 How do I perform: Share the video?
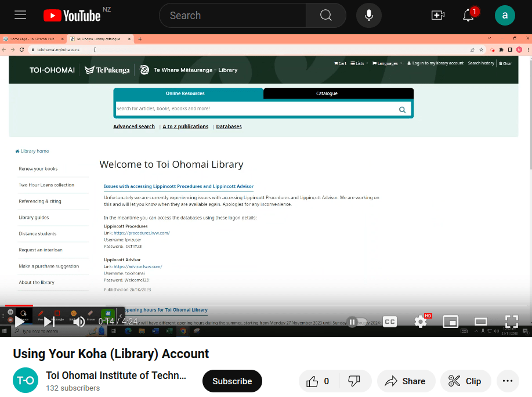(406, 381)
